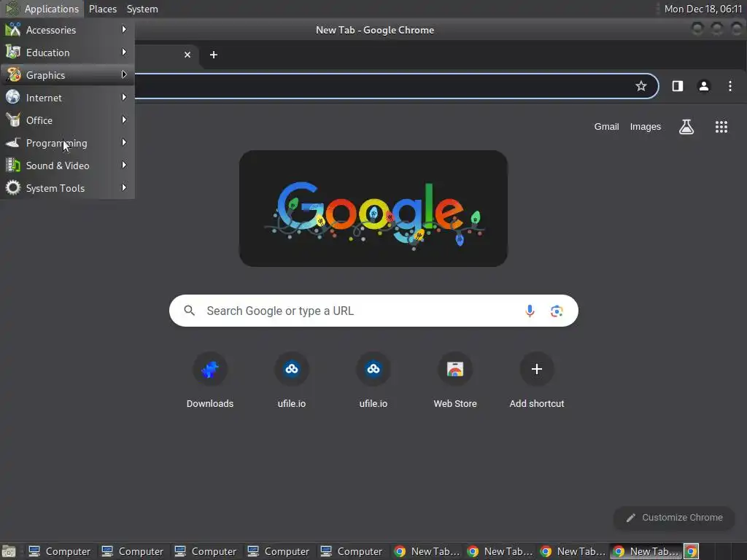Open the Images link
The image size is (747, 560).
point(645,127)
